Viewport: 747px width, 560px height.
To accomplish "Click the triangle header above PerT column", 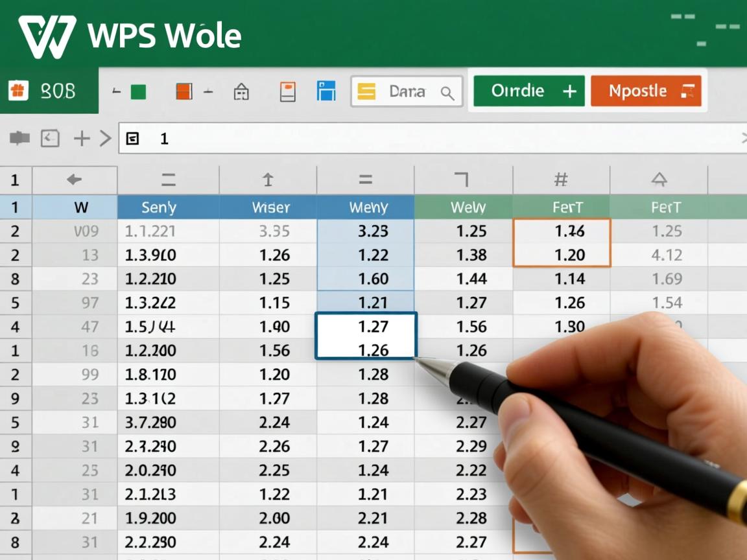I will (x=659, y=180).
